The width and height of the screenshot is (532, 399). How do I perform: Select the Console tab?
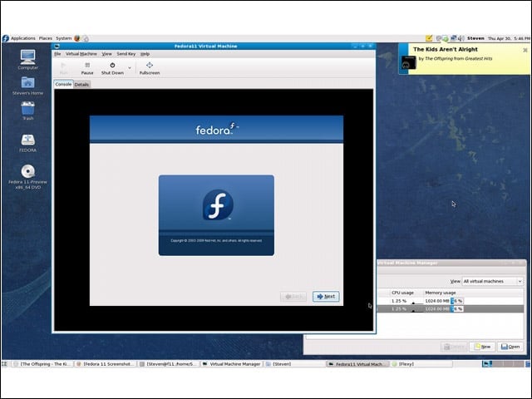pyautogui.click(x=63, y=84)
